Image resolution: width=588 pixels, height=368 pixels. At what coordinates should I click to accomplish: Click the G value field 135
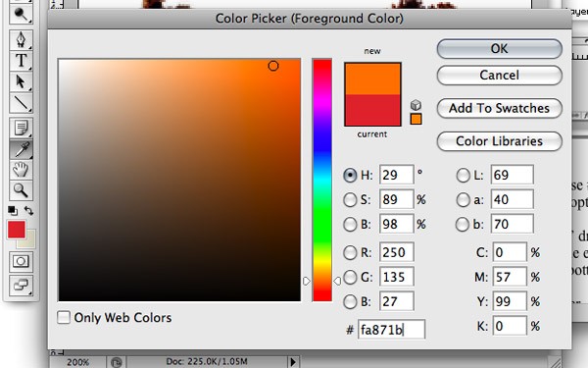click(x=396, y=277)
